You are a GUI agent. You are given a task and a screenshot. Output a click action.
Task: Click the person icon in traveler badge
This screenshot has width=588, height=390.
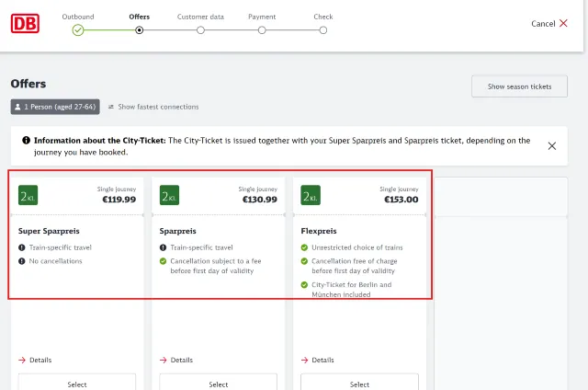(x=18, y=107)
